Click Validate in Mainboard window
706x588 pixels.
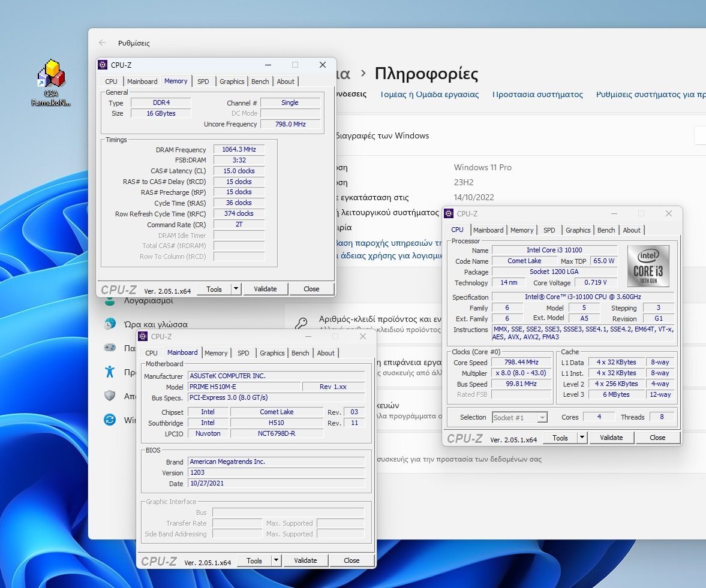tap(305, 560)
